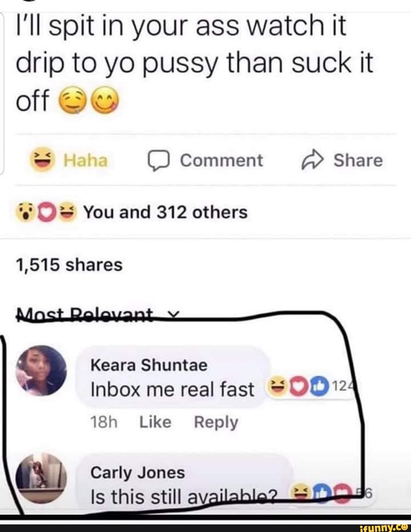The image size is (411, 532).
Task: Open Keara Shuntae's profile name
Action: click(x=149, y=365)
